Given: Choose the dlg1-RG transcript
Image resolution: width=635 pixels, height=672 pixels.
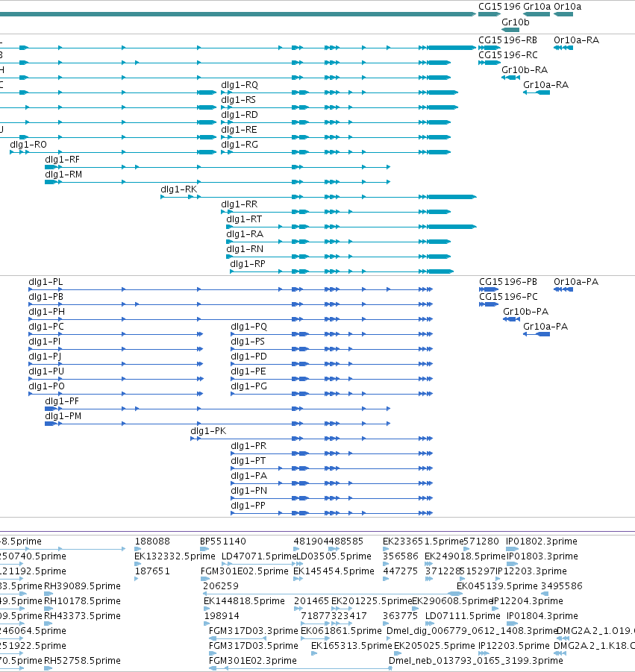Looking at the screenshot, I should [240, 145].
